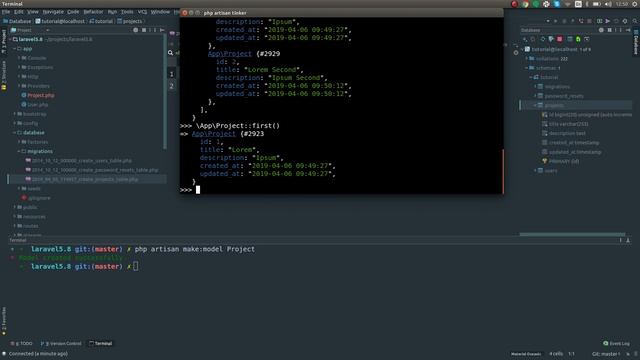Click the main toolbar settings gear icon
Viewport: 640px width, 360px height.
(624, 21)
